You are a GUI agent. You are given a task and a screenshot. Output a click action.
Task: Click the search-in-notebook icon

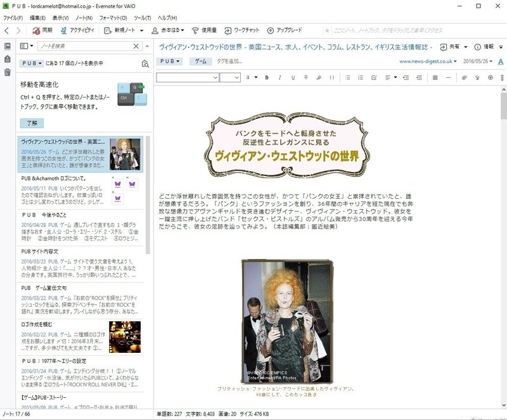(x=145, y=64)
